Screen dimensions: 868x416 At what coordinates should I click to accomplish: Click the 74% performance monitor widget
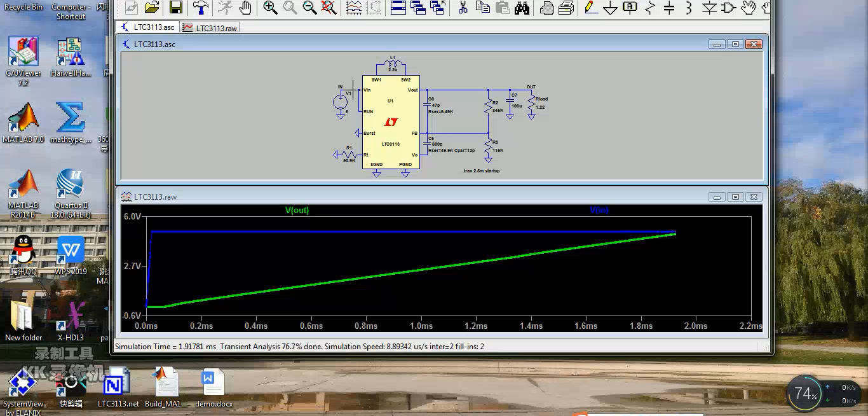[x=804, y=394]
